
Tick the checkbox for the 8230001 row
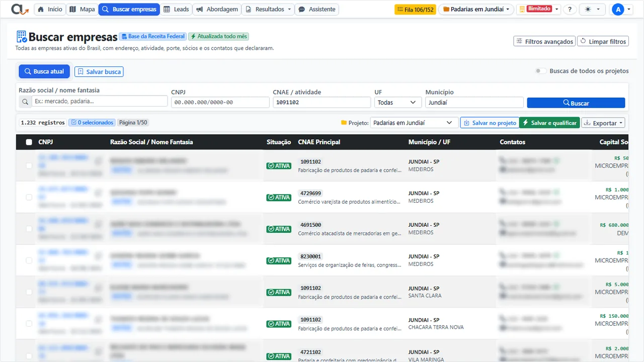(29, 260)
